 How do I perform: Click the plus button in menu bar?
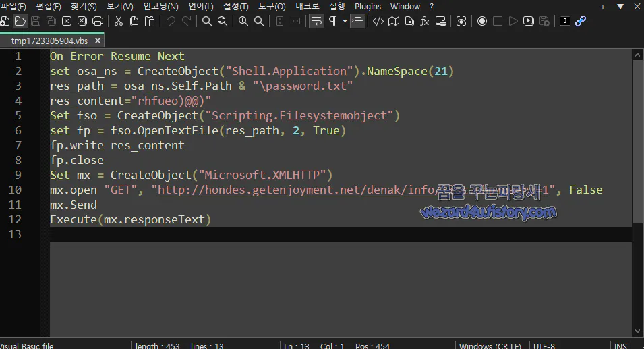(x=602, y=7)
